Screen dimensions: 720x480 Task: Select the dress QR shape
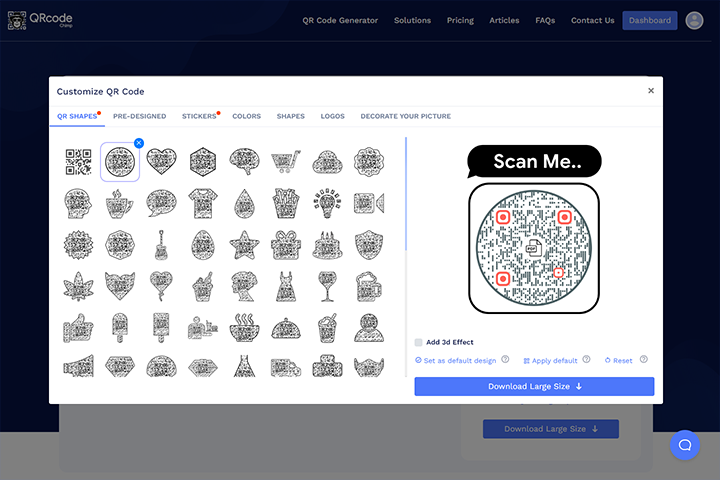[x=286, y=286]
